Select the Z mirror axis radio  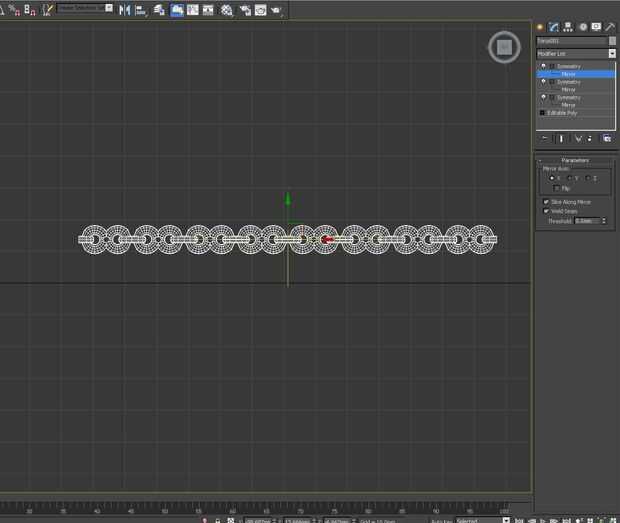click(588, 178)
